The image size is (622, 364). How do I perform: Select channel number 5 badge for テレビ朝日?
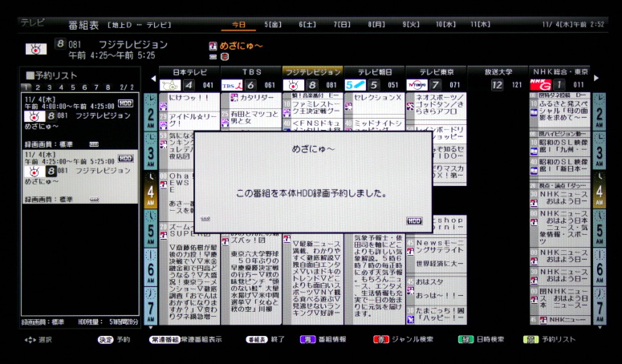[x=374, y=85]
